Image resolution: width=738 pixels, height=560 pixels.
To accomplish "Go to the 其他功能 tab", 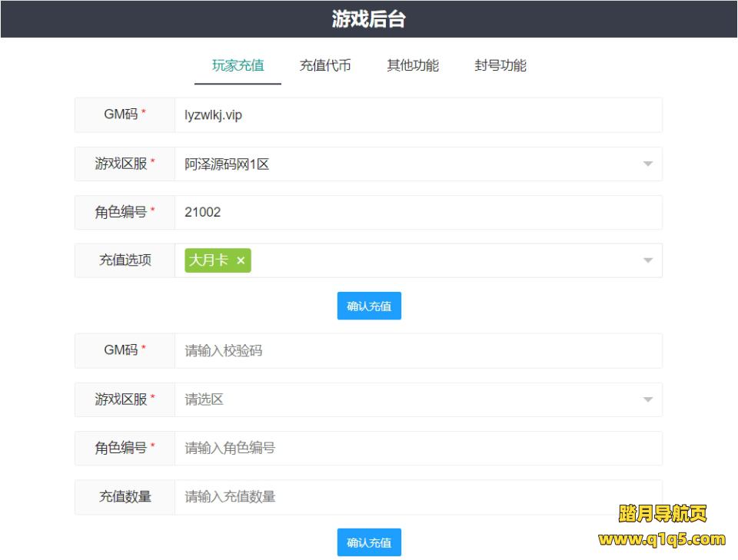I will (413, 65).
